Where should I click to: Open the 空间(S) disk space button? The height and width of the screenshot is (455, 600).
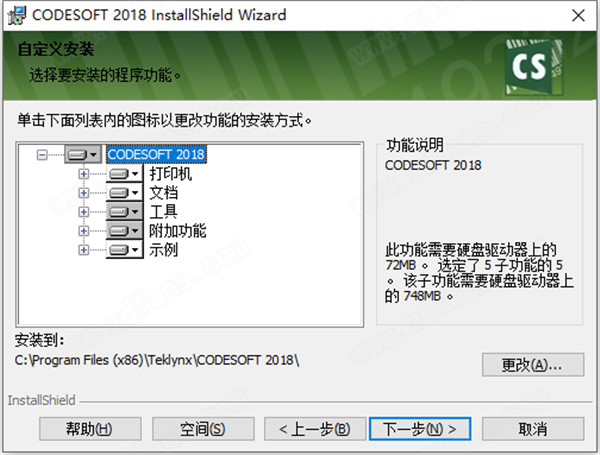203,429
